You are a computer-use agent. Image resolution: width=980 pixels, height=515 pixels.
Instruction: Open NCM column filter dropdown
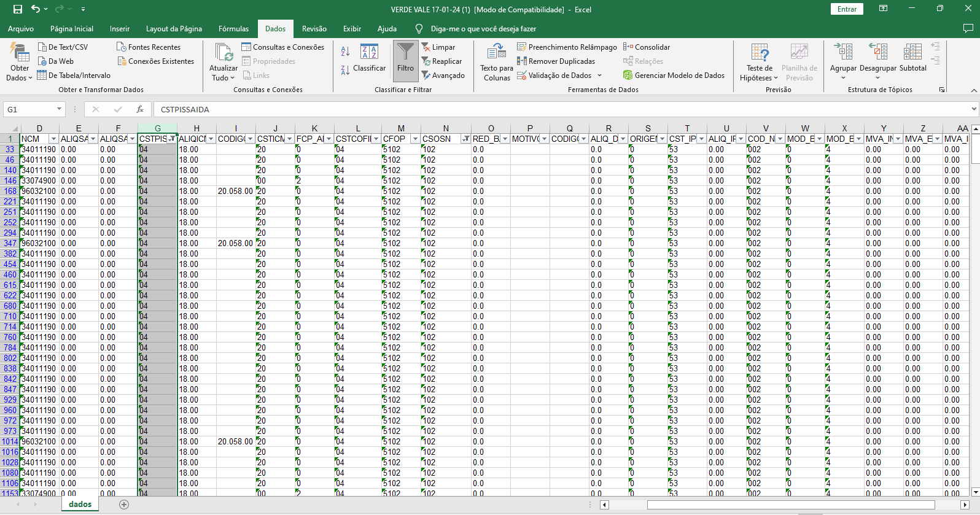53,139
